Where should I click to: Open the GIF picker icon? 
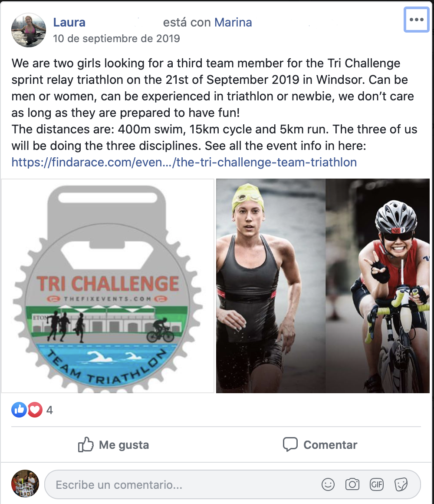[x=377, y=484]
